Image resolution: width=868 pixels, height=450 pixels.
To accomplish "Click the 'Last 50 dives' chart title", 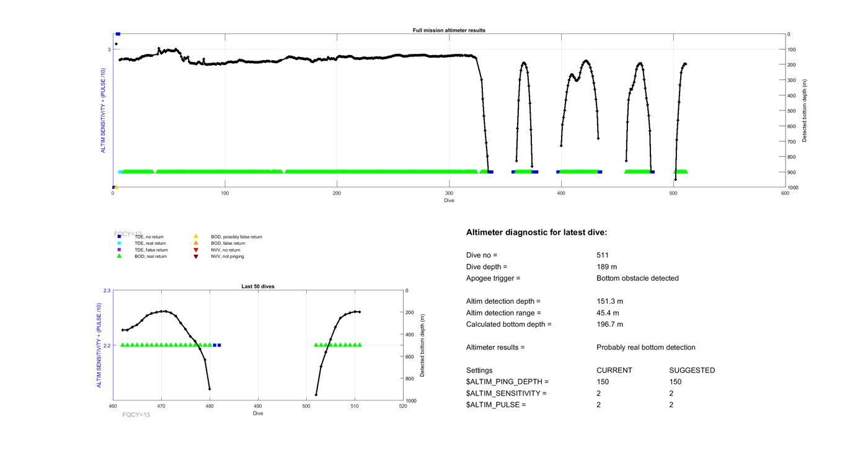I will [x=258, y=286].
